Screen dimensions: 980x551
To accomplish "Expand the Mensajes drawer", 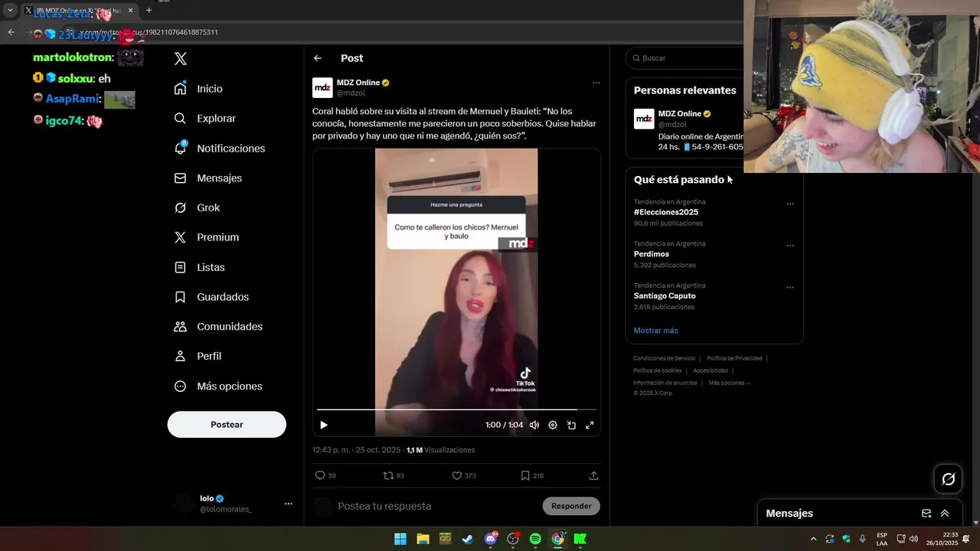I will [x=945, y=514].
